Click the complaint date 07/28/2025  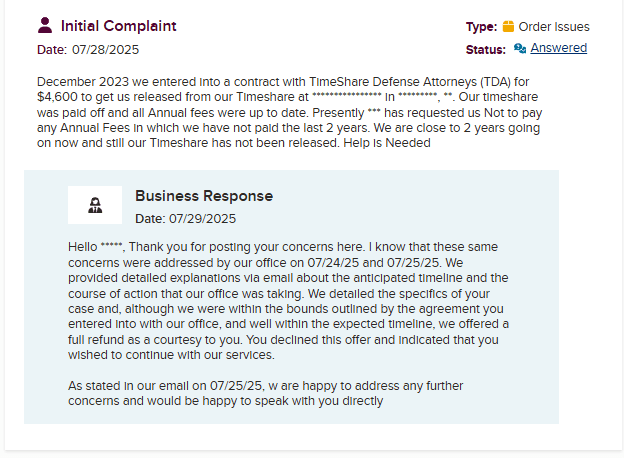[106, 49]
